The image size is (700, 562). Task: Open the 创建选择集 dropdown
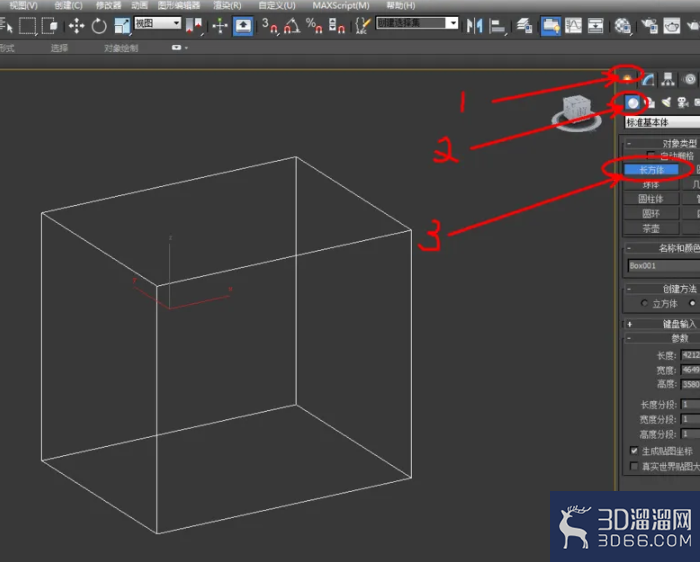tap(417, 23)
